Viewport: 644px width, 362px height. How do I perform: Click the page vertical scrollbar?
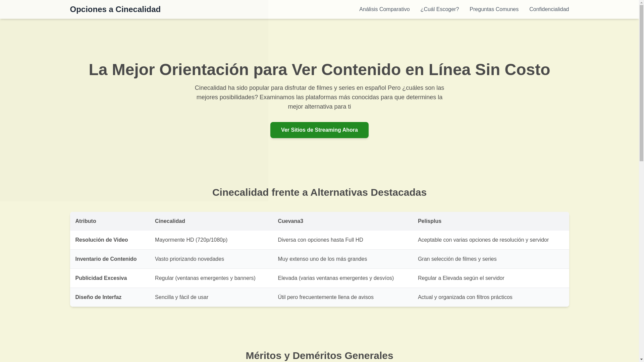[641, 181]
